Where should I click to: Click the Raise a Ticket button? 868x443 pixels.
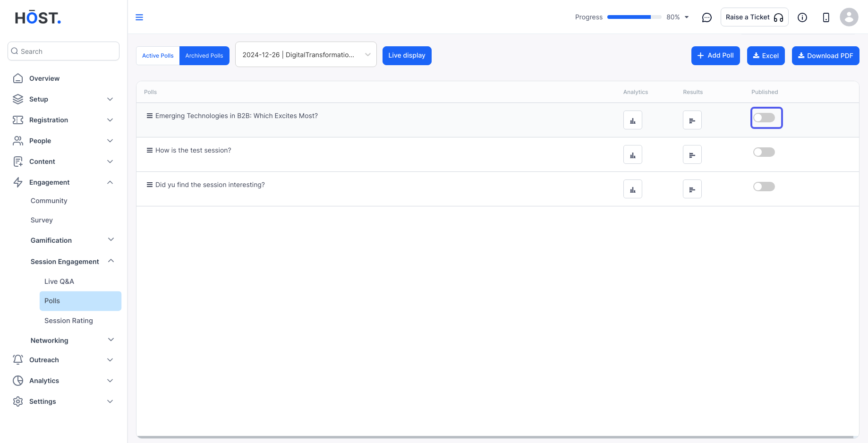coord(754,17)
